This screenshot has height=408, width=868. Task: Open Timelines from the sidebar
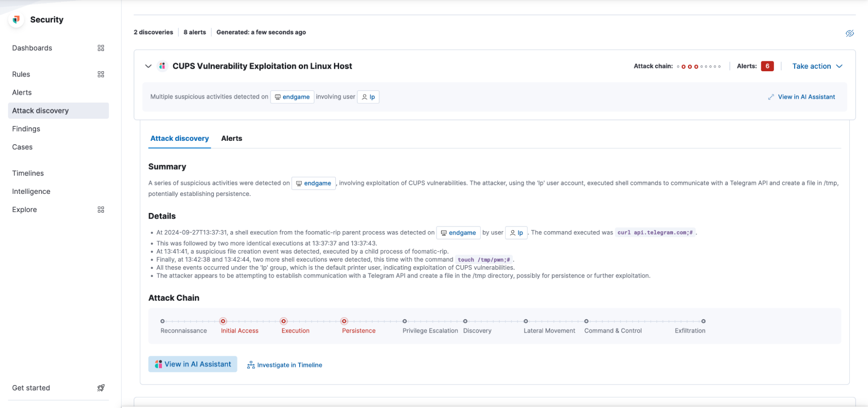click(28, 173)
